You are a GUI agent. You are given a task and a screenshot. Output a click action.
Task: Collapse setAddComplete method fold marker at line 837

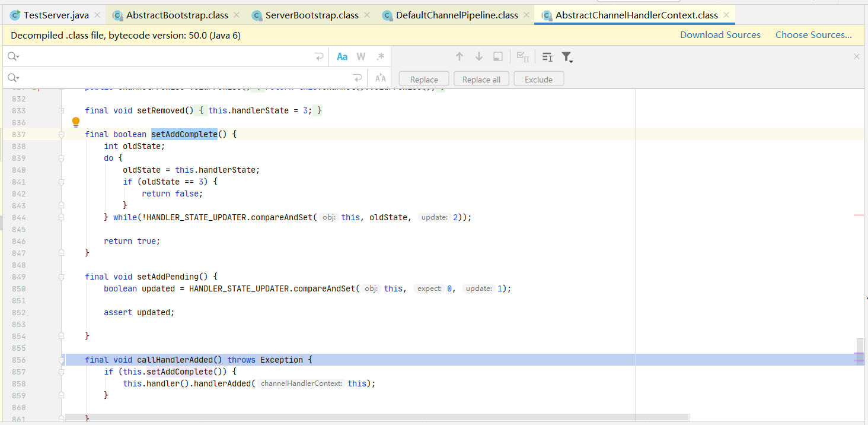tap(61, 135)
